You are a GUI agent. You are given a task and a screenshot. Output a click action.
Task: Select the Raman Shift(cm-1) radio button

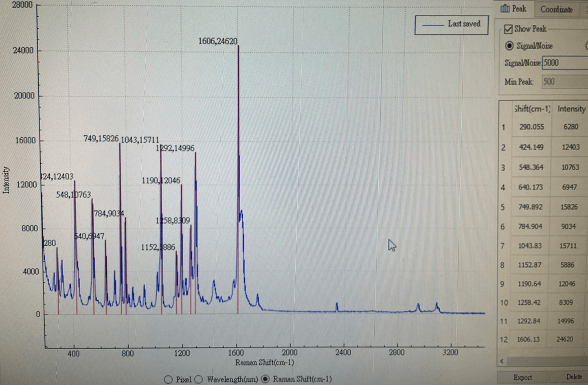[265, 379]
